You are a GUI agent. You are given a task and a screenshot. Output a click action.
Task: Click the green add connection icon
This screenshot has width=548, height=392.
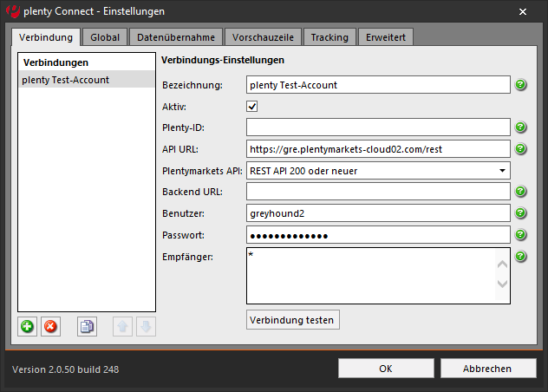pos(27,327)
